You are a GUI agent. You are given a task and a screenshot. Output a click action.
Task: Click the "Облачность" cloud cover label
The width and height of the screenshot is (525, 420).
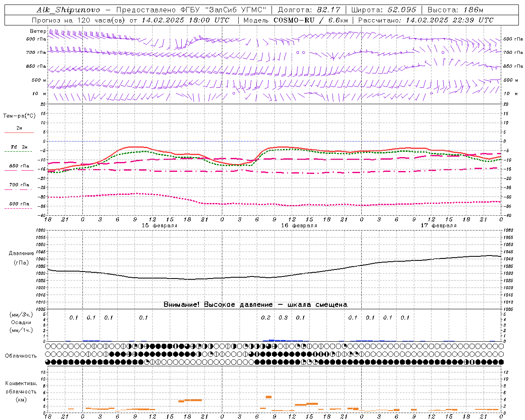[21, 356]
